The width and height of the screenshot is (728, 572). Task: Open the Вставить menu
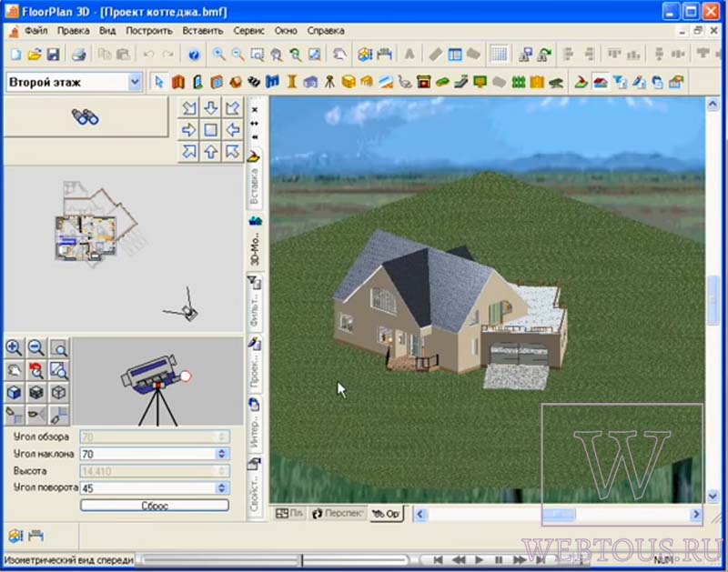click(202, 31)
